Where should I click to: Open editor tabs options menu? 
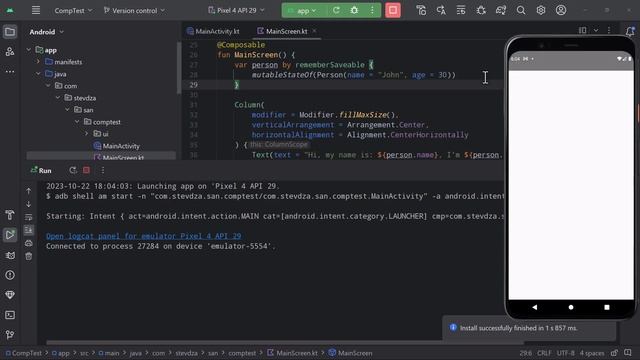[609, 30]
